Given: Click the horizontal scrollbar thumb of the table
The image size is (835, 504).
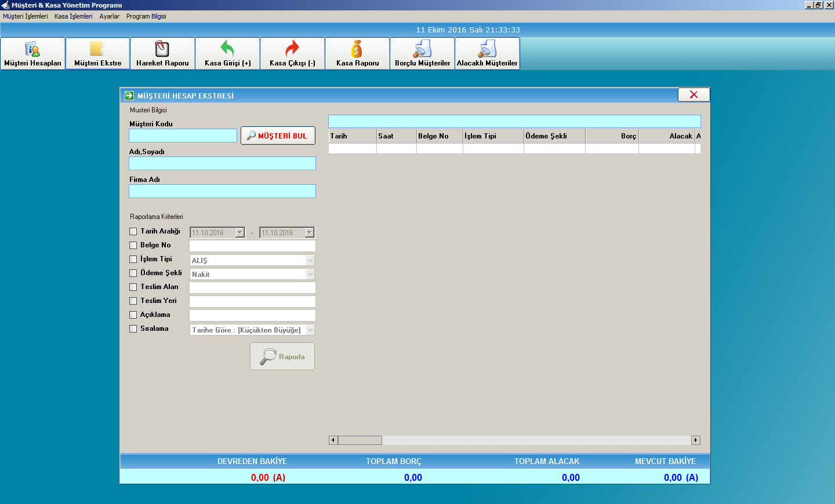Looking at the screenshot, I should [360, 440].
